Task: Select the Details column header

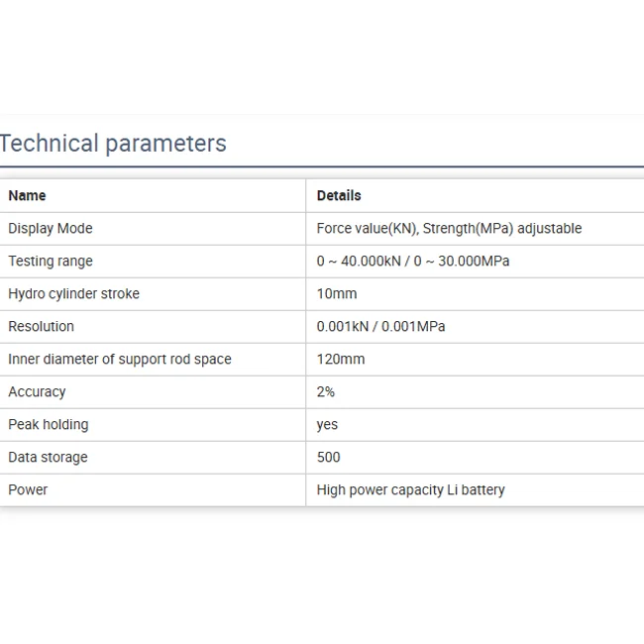Action: pos(339,195)
